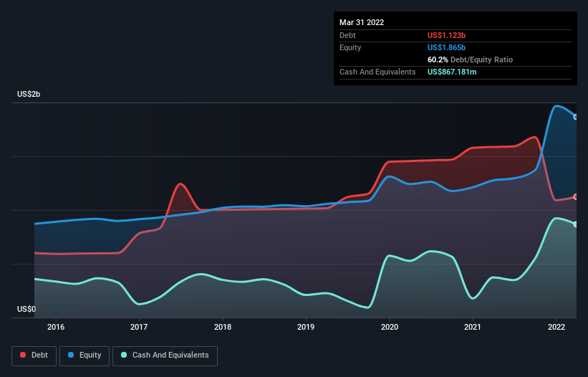Viewport: 588px width, 377px height.
Task: Click the US$0 y-axis label
Action: coord(26,309)
